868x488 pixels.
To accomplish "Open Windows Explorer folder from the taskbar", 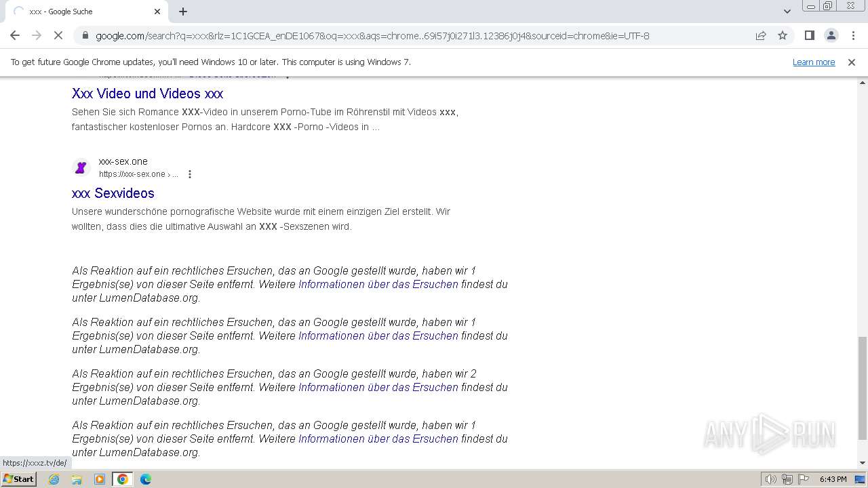I will pyautogui.click(x=77, y=479).
